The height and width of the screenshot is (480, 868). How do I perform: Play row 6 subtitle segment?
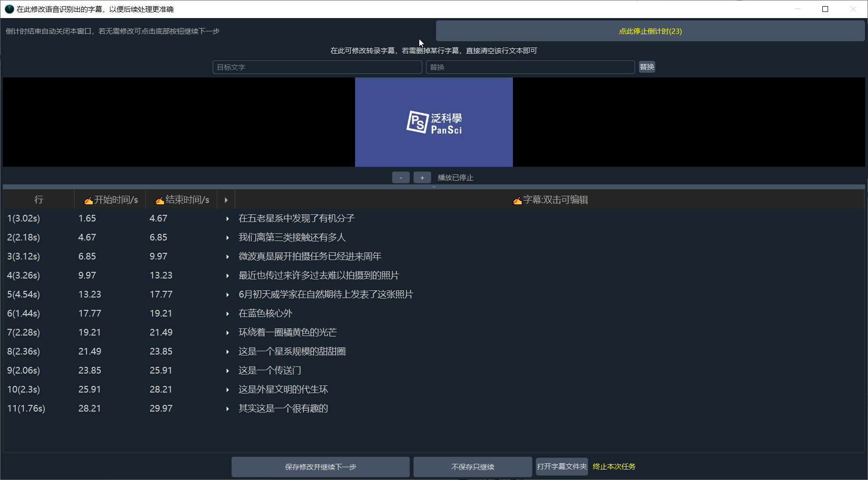tap(228, 314)
